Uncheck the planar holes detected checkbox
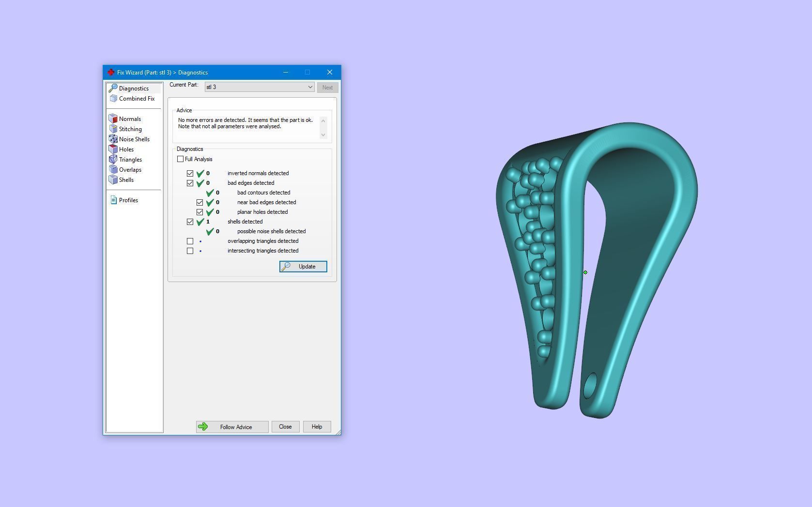The height and width of the screenshot is (507, 812). coord(199,212)
